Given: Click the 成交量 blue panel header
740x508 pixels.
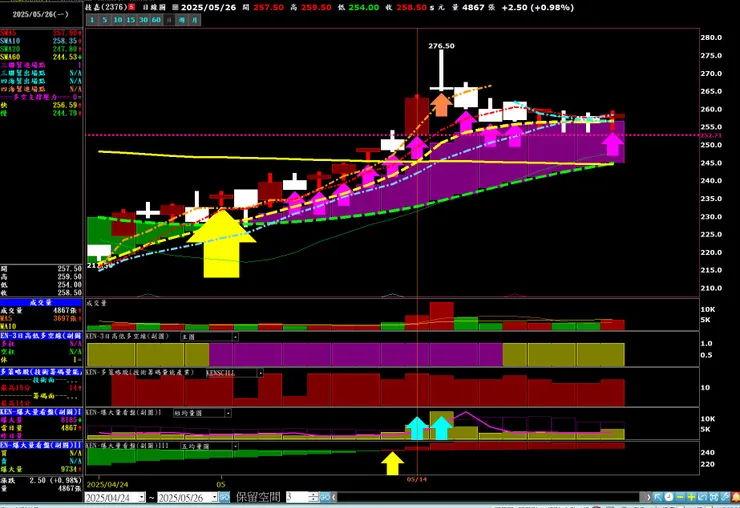Looking at the screenshot, I should [41, 303].
